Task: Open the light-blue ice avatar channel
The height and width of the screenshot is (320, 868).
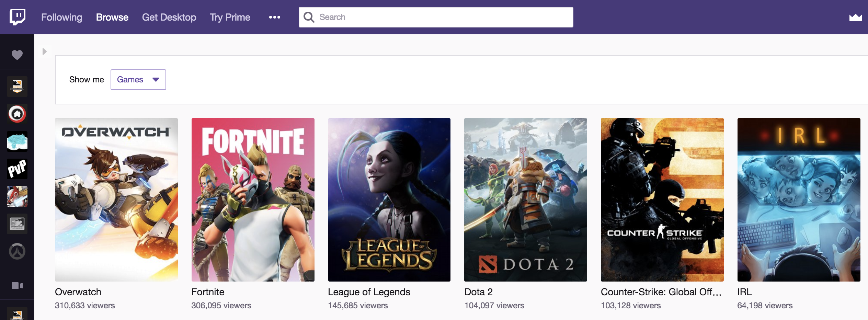Action: point(17,141)
